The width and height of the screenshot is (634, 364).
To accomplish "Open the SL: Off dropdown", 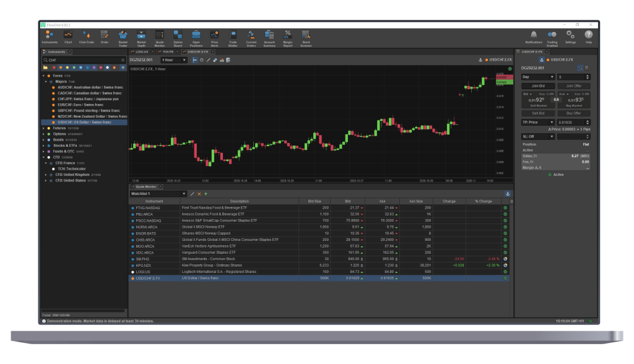I will [538, 136].
